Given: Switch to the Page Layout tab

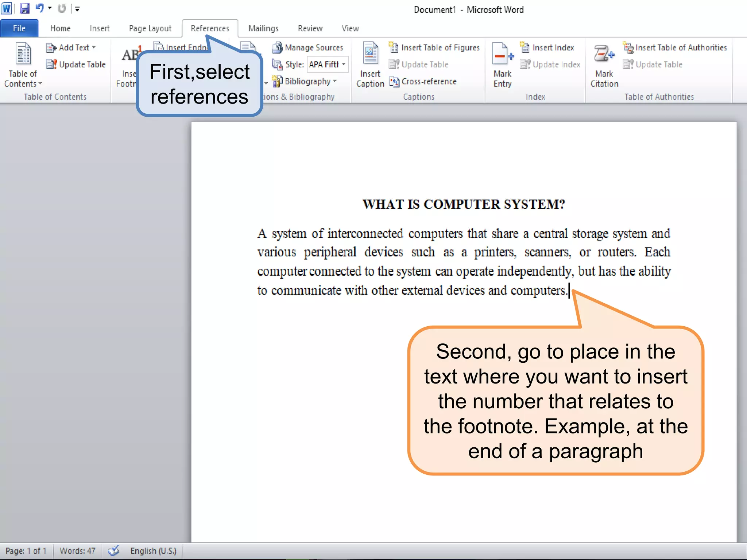Looking at the screenshot, I should coord(150,28).
